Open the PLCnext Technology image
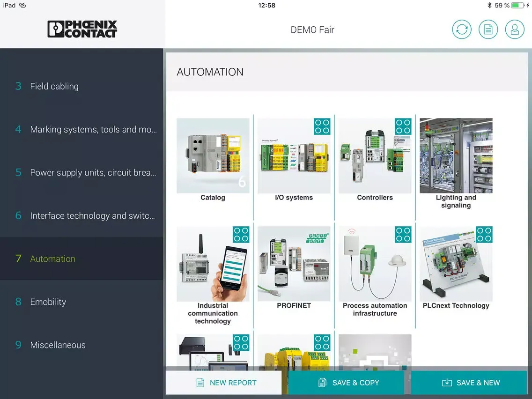The height and width of the screenshot is (399, 532). pyautogui.click(x=456, y=264)
